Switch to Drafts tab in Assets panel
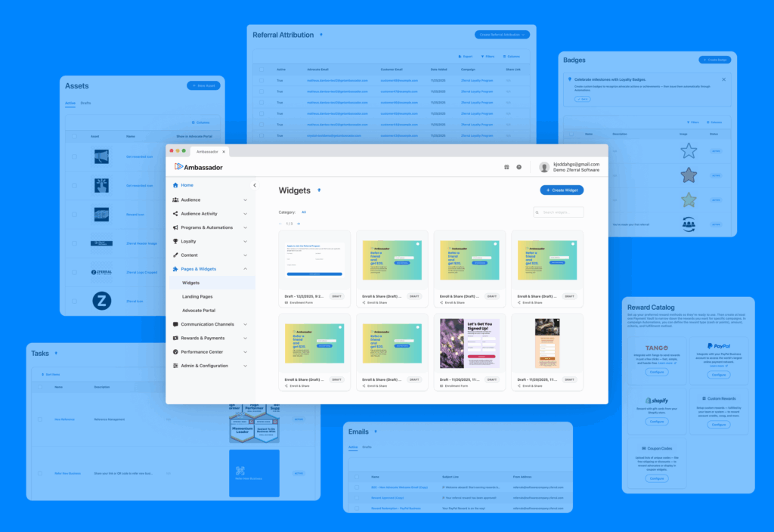The width and height of the screenshot is (774, 532). pos(85,103)
